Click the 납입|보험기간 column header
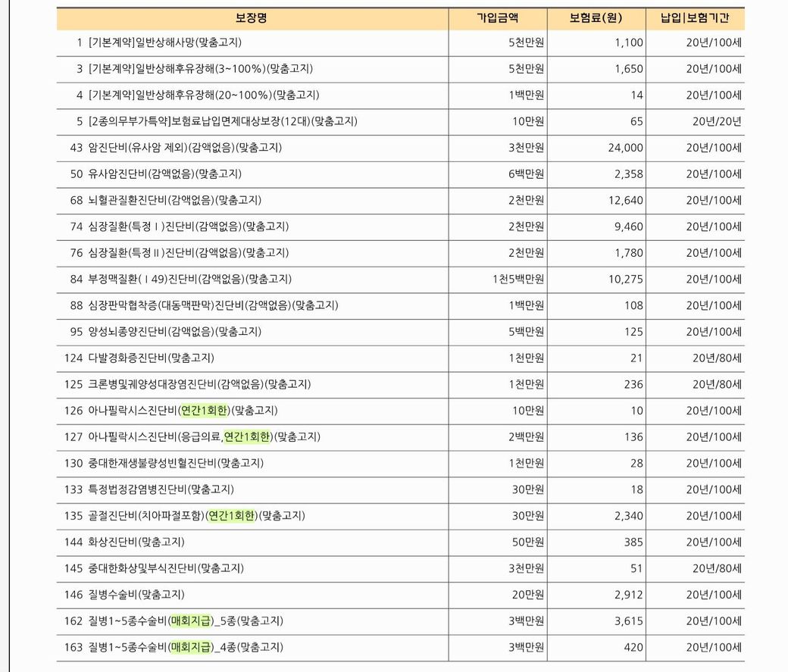 [x=696, y=18]
